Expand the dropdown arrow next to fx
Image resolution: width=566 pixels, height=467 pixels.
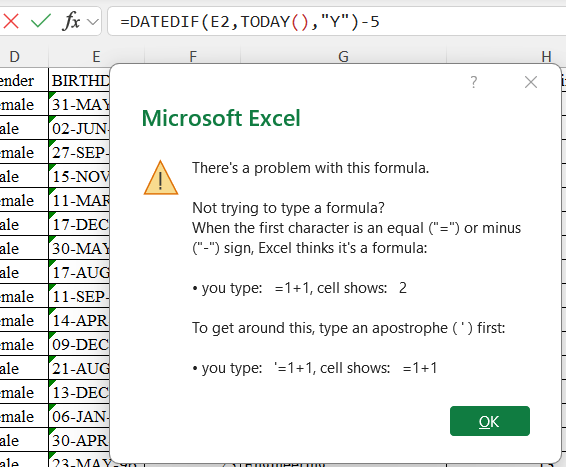tap(93, 22)
